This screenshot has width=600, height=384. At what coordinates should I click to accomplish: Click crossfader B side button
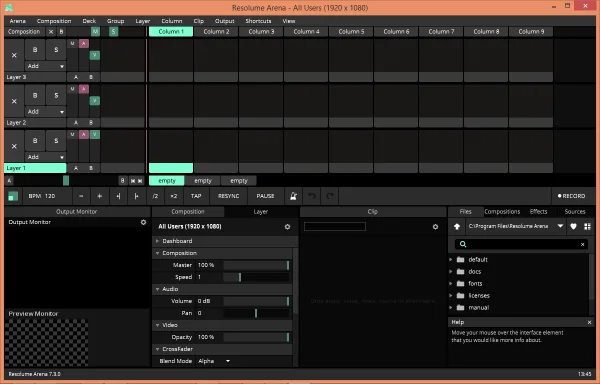(x=122, y=181)
